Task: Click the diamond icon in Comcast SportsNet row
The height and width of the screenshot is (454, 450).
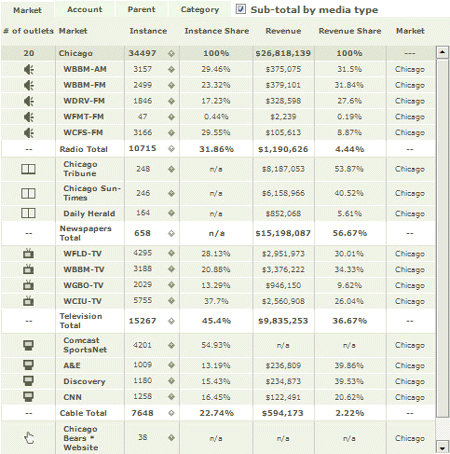Action: click(x=171, y=345)
